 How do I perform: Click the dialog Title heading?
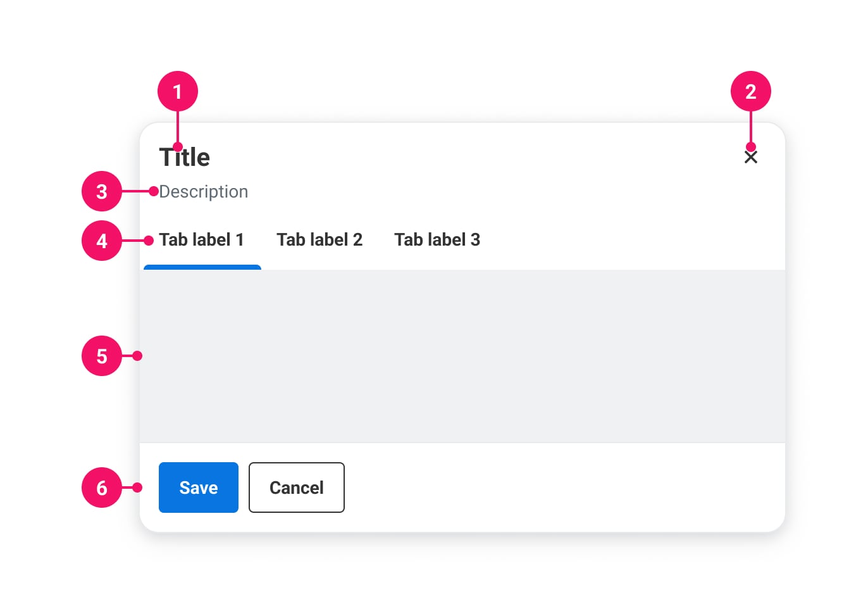pyautogui.click(x=185, y=158)
